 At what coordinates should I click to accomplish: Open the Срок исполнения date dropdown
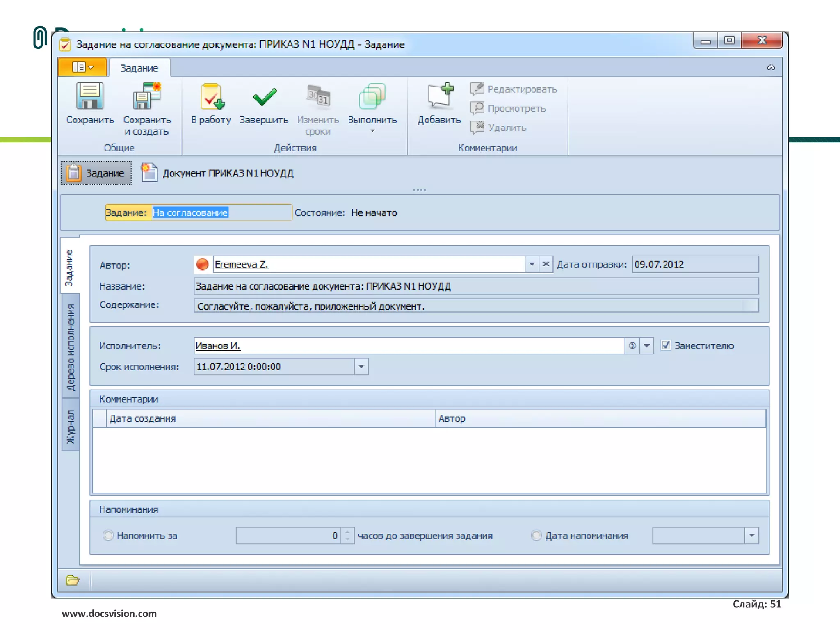(x=361, y=366)
